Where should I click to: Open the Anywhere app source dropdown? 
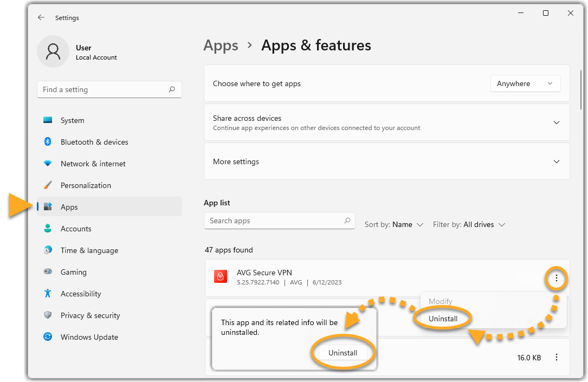coord(525,83)
